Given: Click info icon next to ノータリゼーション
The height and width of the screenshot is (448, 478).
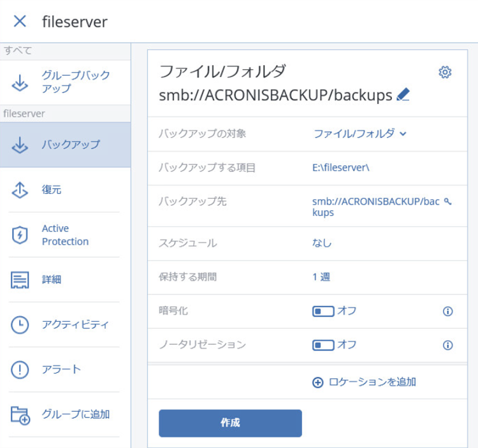Looking at the screenshot, I should point(447,345).
